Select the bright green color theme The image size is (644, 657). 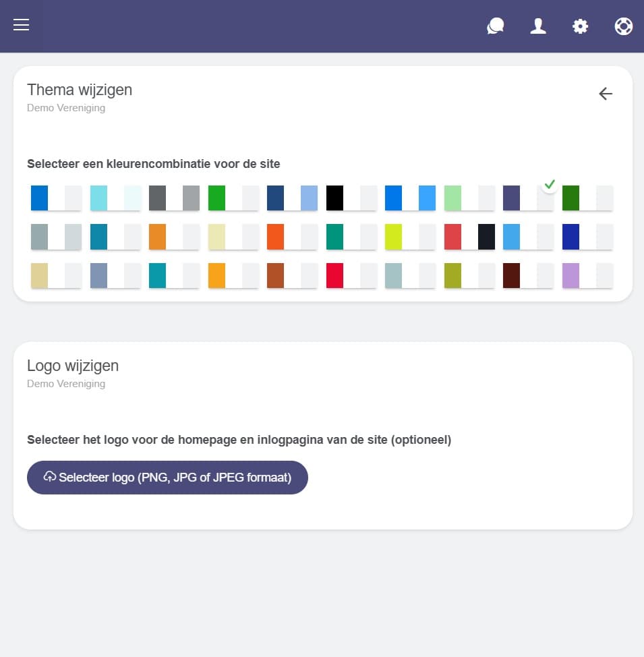tap(233, 198)
